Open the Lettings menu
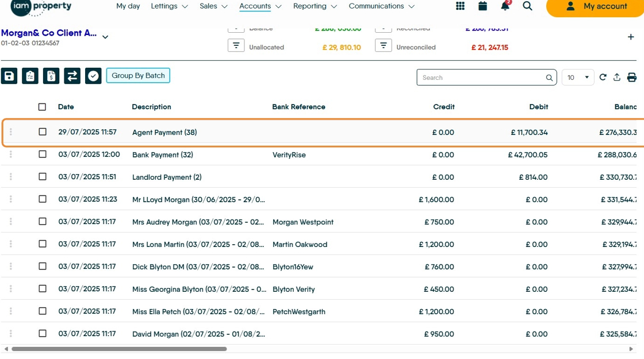644x359 pixels. coord(169,6)
